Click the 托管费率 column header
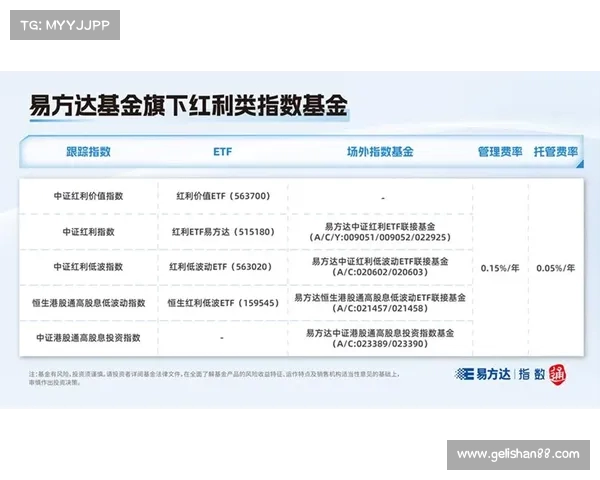Image resolution: width=600 pixels, height=480 pixels. tap(556, 152)
